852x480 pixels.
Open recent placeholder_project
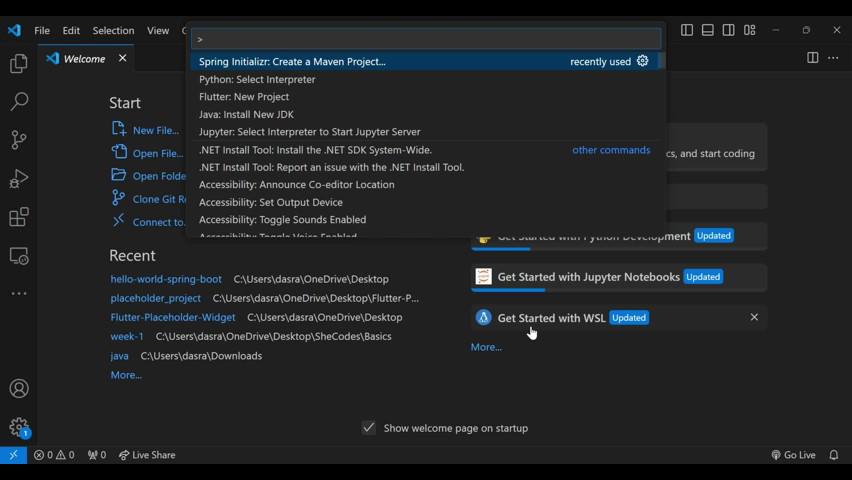(x=155, y=298)
